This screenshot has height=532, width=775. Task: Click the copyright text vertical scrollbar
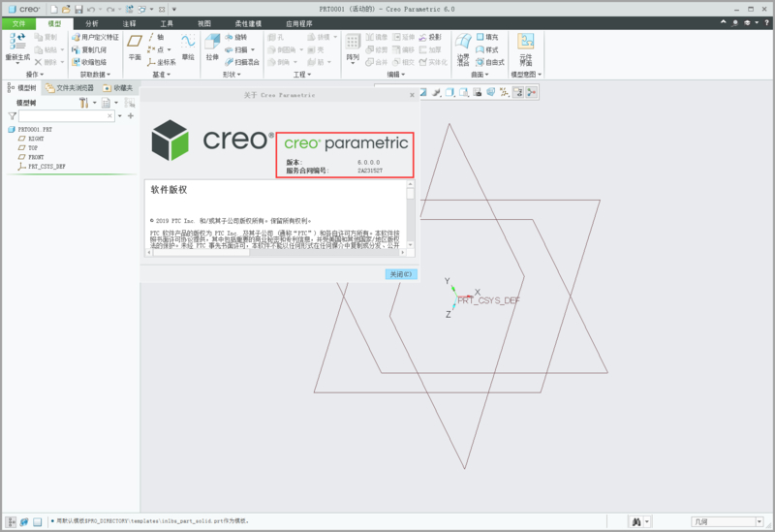410,214
